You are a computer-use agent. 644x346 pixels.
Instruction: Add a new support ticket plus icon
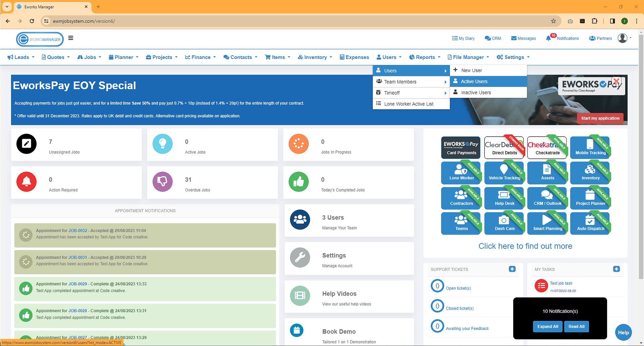[x=512, y=269]
